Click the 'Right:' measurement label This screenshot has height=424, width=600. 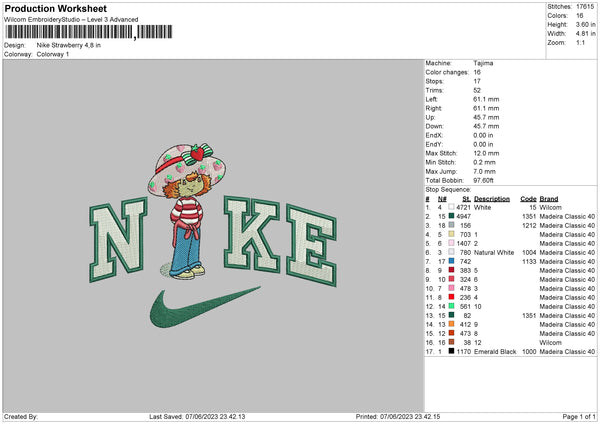tap(434, 108)
